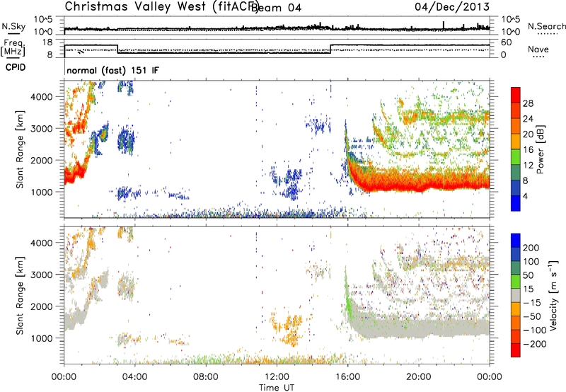Click the 'Power [dB]' color bar label
This screenshot has width=566, height=392.
540,149
